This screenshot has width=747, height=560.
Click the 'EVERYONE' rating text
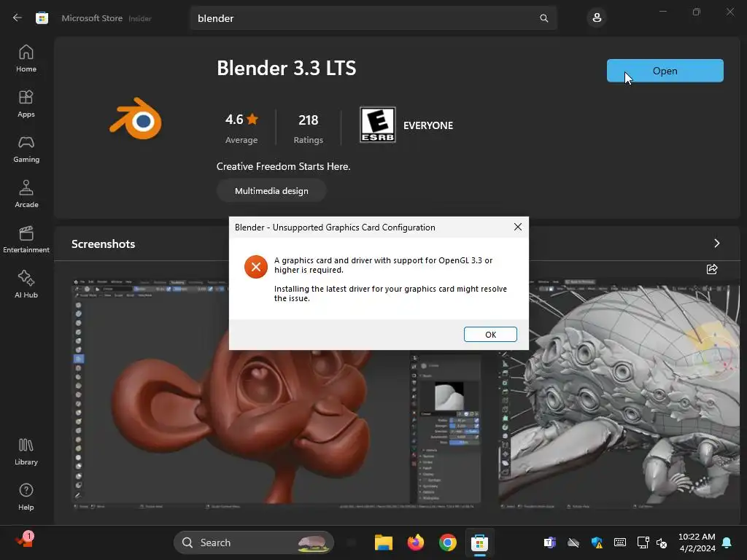click(428, 125)
